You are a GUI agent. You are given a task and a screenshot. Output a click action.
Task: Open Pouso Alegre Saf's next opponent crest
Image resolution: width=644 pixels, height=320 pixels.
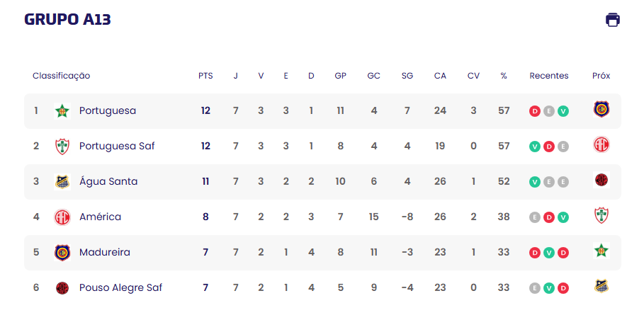point(601,286)
